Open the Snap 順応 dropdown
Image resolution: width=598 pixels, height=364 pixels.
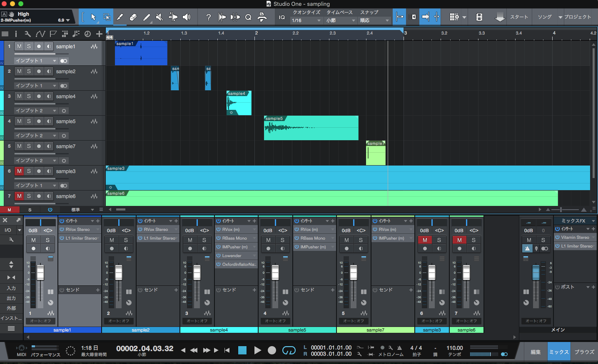click(x=374, y=20)
